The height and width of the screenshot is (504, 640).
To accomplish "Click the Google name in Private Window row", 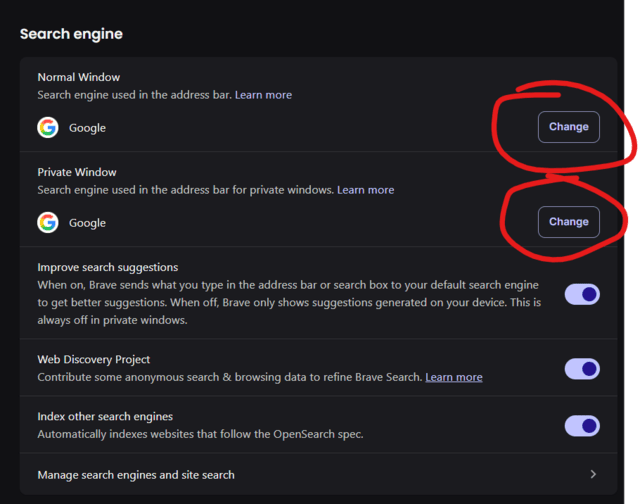I will tap(87, 223).
